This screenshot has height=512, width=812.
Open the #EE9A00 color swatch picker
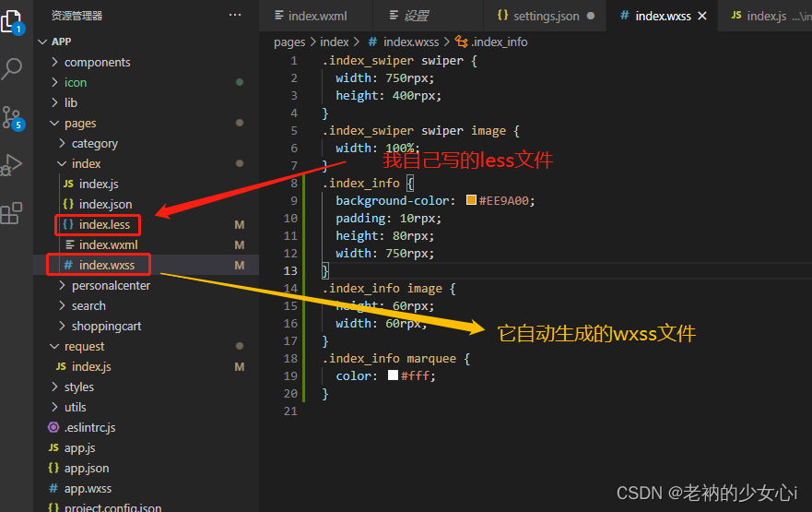point(471,200)
